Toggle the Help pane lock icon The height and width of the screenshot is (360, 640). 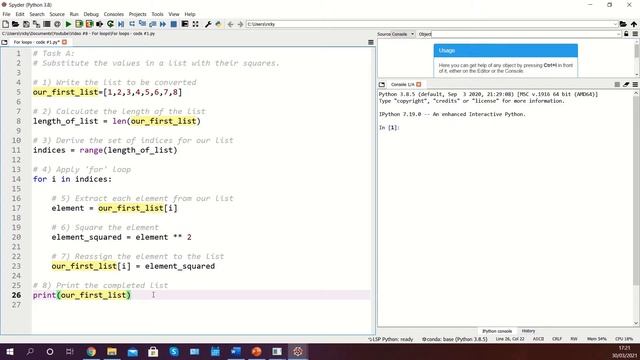(x=627, y=34)
